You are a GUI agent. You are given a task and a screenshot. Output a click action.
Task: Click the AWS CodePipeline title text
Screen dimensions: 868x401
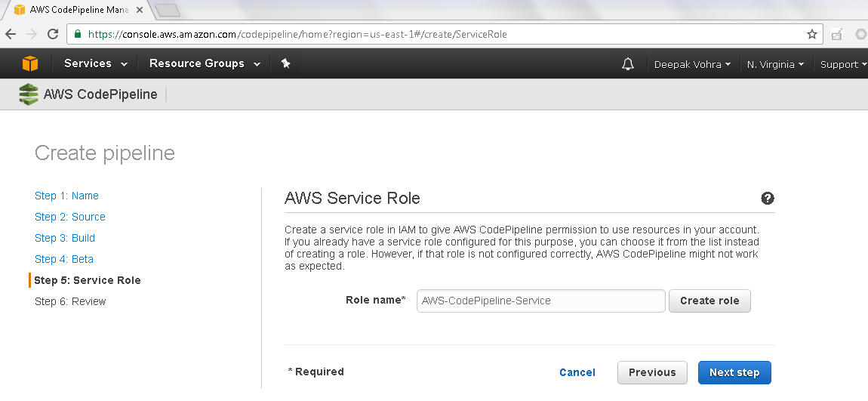(x=100, y=94)
